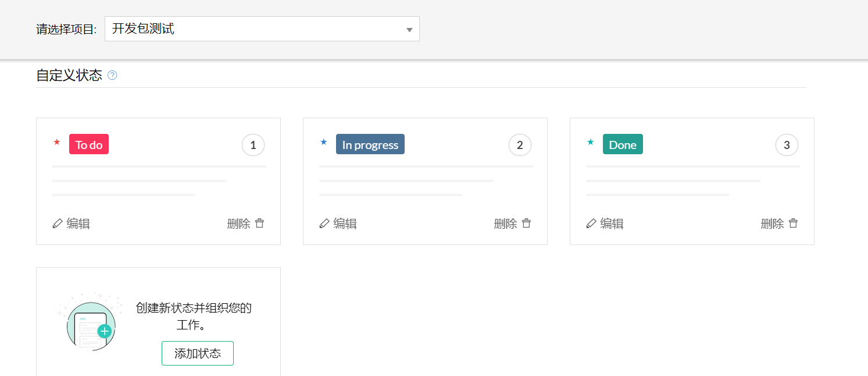Select the green Done status label
Screen dimensions: 868x376
pyautogui.click(x=623, y=145)
